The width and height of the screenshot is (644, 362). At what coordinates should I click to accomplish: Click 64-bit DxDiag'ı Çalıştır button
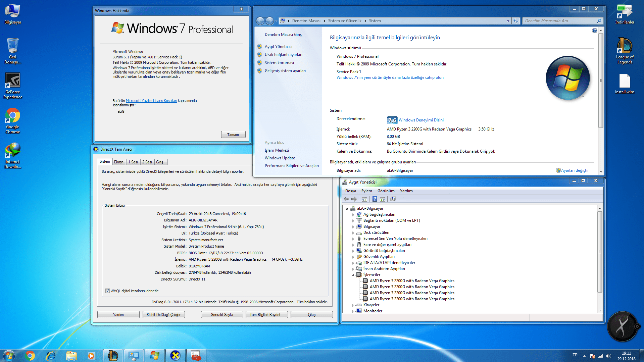(x=163, y=315)
